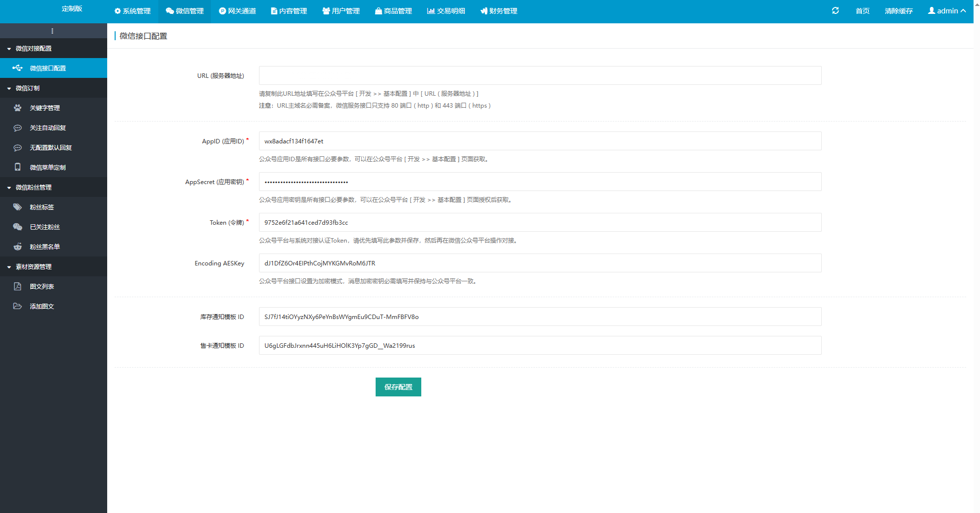Screen dimensions: 980x513
Task: Go to 首页 from the top bar
Action: click(x=862, y=10)
